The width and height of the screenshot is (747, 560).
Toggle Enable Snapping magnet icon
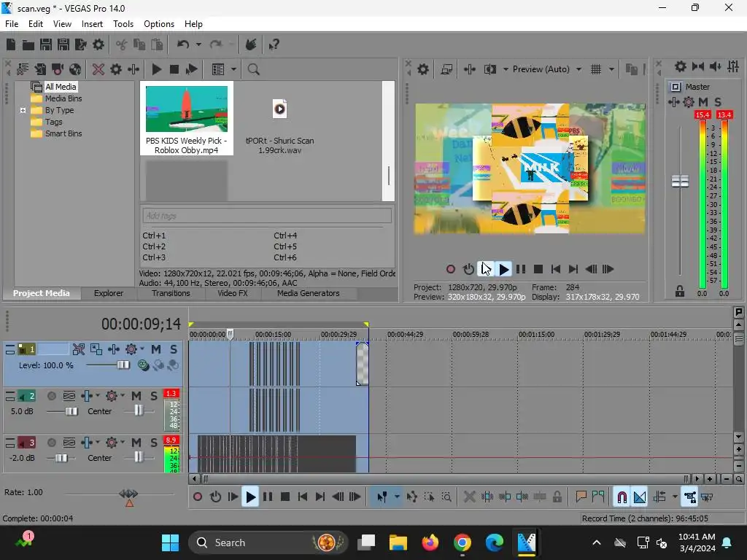(x=622, y=497)
